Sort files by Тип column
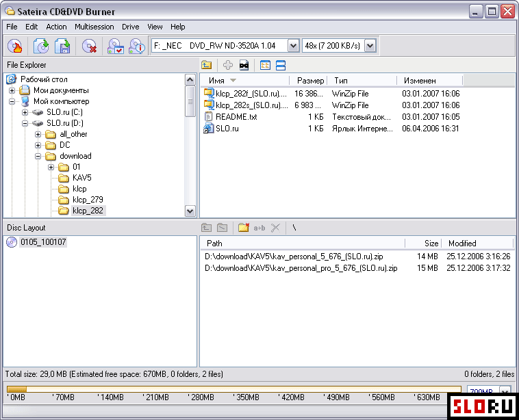Image resolution: width=519 pixels, height=420 pixels. tap(362, 80)
